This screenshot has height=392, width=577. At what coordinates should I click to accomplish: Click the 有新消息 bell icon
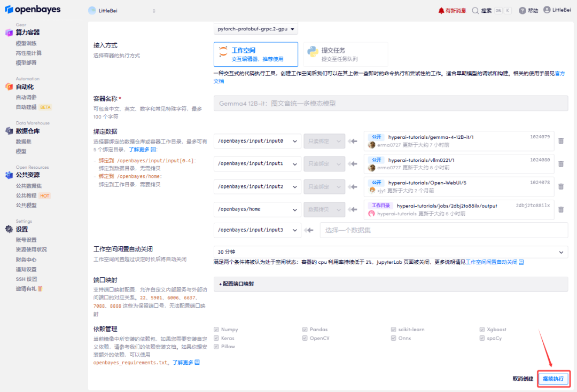coord(441,11)
